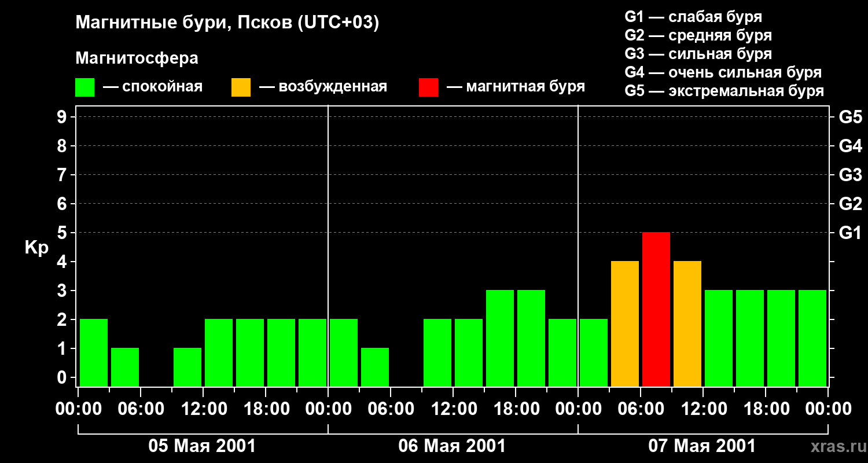Click the '— возбужденная' legend label

[323, 87]
